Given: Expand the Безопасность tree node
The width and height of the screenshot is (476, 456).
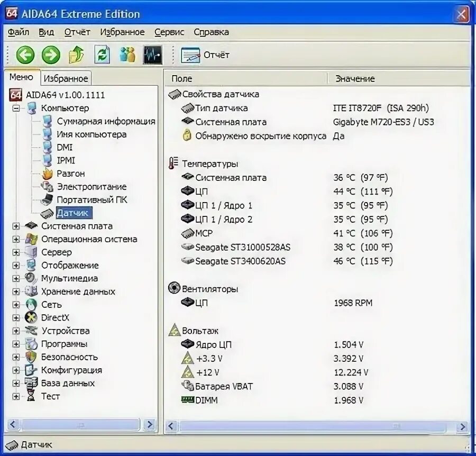Looking at the screenshot, I should [x=16, y=357].
